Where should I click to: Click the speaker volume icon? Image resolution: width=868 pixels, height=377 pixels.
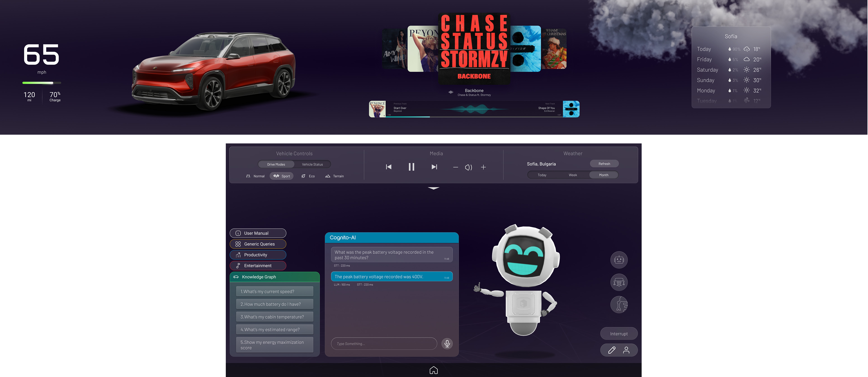[468, 167]
